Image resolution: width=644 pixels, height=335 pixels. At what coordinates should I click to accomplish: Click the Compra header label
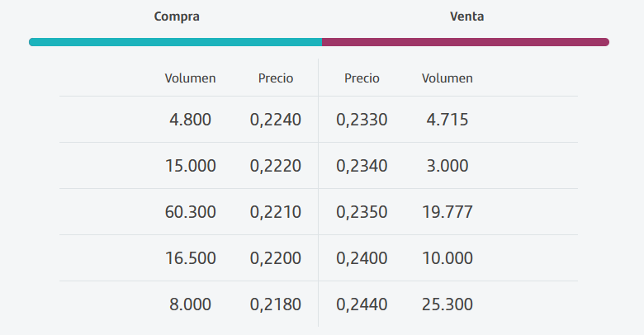tap(177, 17)
